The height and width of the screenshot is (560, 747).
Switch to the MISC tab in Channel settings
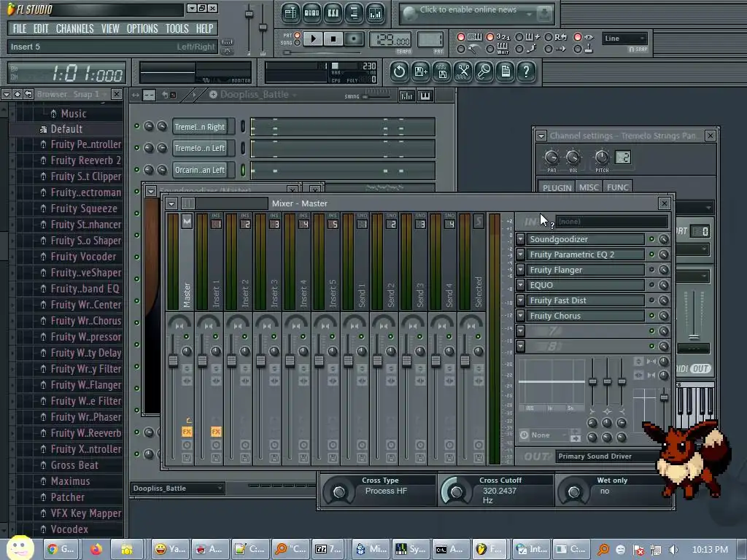(589, 187)
